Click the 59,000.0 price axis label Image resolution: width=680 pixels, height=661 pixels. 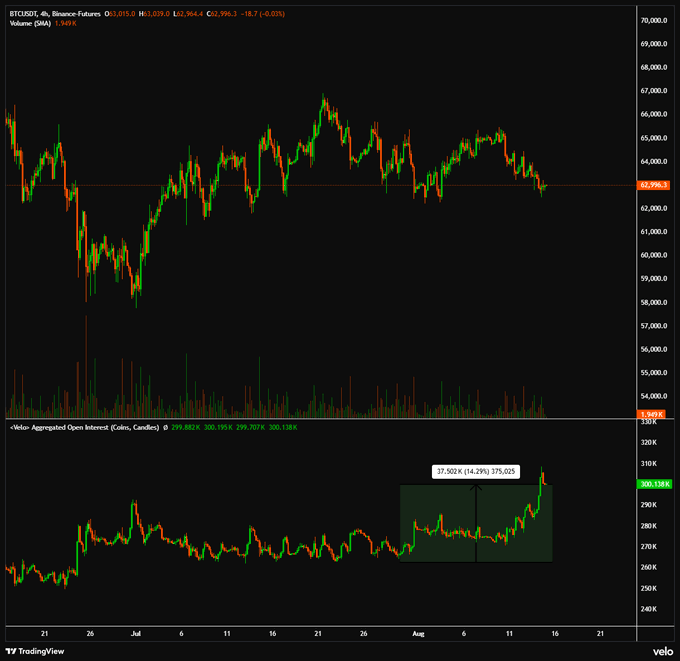click(x=654, y=278)
